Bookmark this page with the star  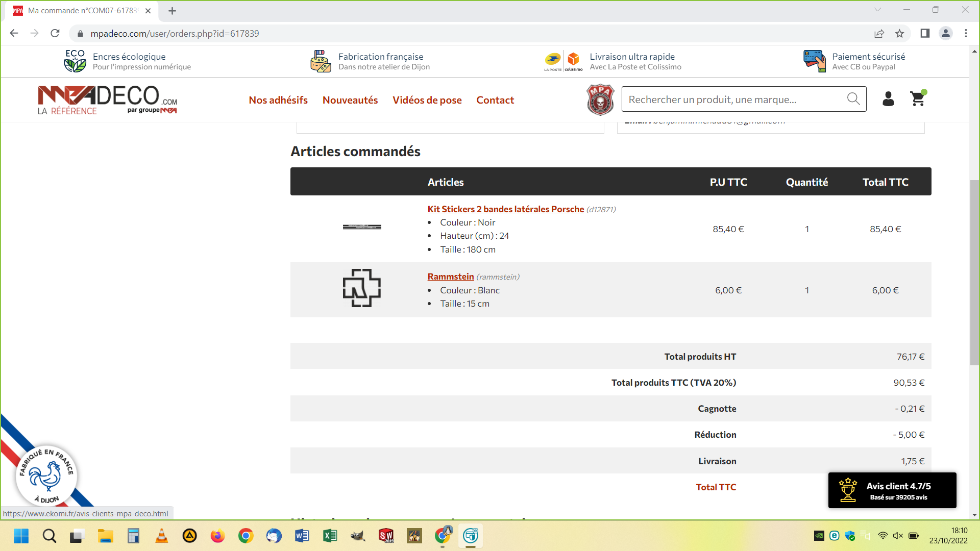[x=899, y=33]
